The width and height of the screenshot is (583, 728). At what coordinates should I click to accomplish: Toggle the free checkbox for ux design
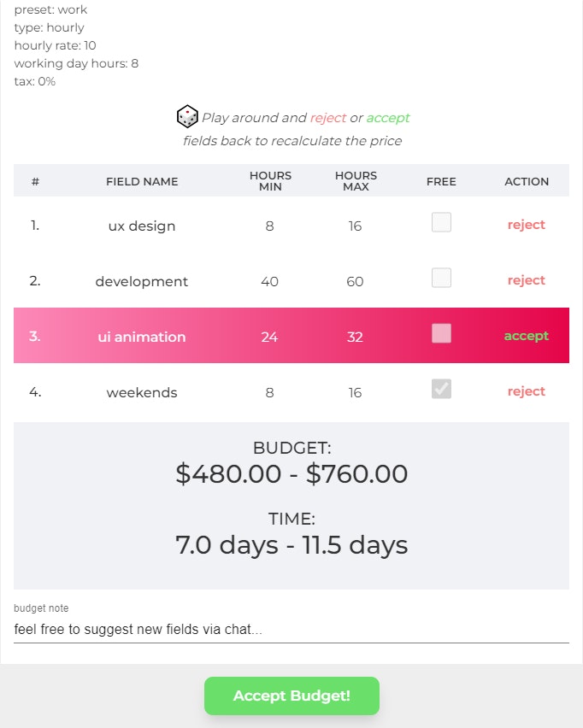(x=441, y=222)
